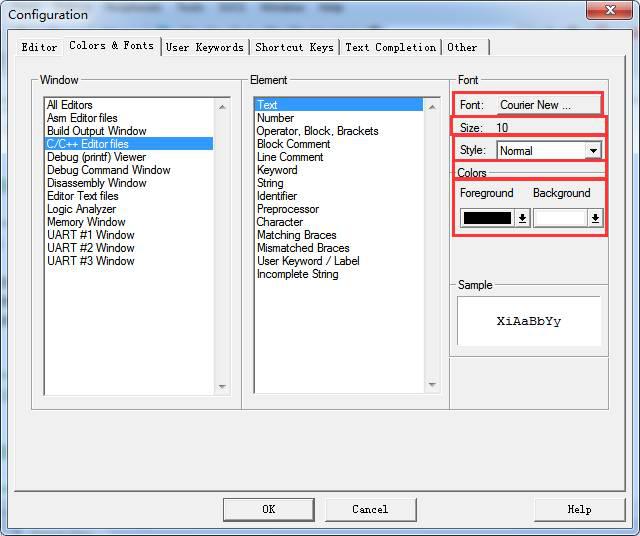Expand the Style combo box

(593, 151)
